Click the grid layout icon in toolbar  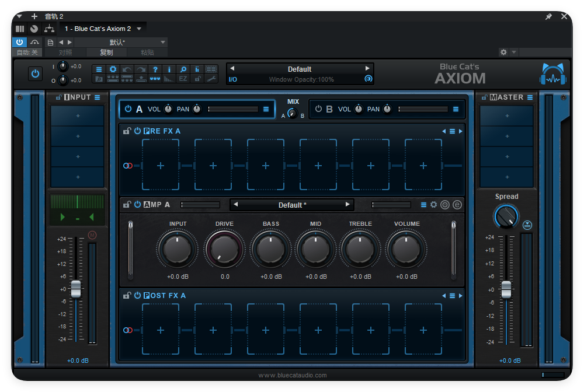point(211,69)
